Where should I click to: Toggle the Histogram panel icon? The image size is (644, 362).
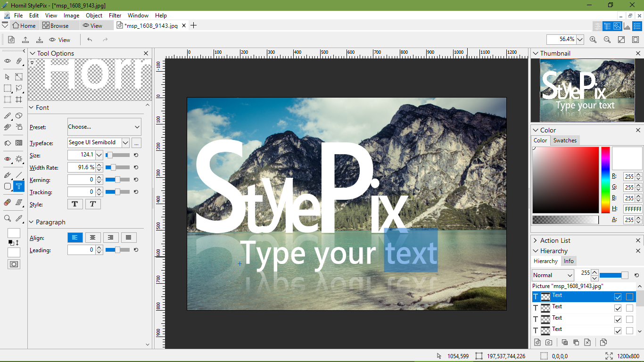tap(627, 26)
